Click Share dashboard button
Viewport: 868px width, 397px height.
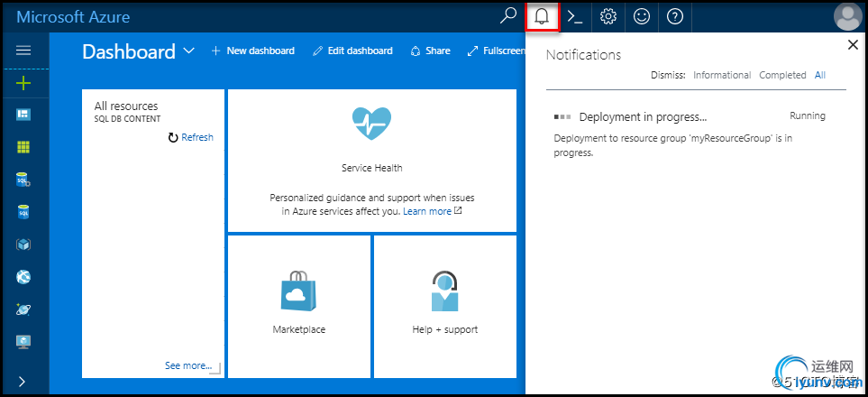[x=430, y=51]
